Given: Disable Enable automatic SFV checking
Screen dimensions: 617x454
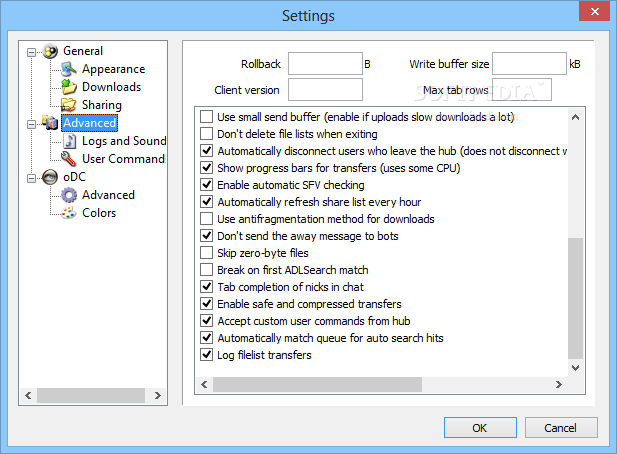Looking at the screenshot, I should pos(207,185).
